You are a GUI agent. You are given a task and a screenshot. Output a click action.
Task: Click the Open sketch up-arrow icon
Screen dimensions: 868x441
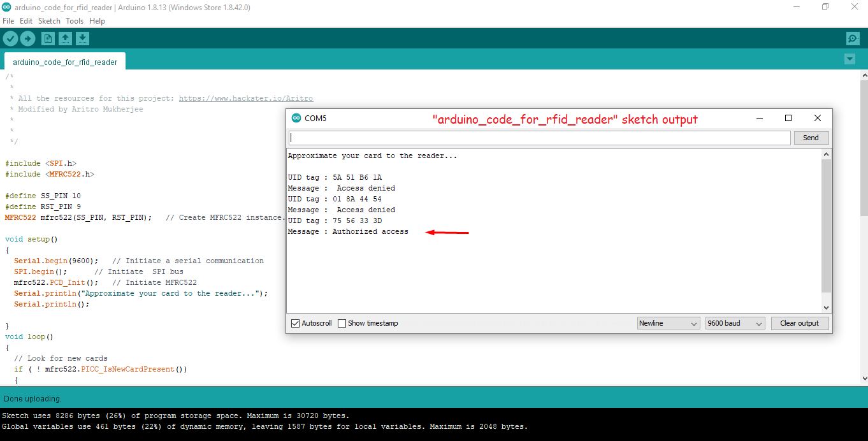click(x=65, y=39)
